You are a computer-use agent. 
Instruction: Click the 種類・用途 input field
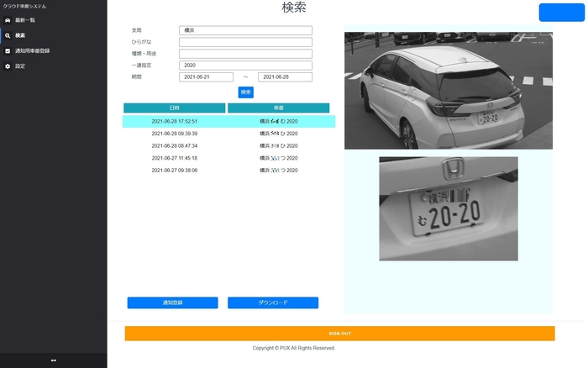[245, 54]
